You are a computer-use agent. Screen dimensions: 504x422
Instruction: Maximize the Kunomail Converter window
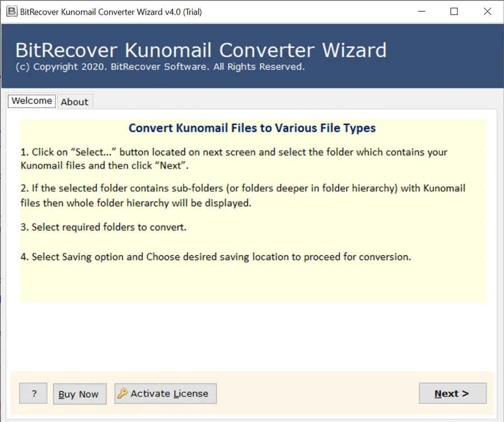point(454,12)
